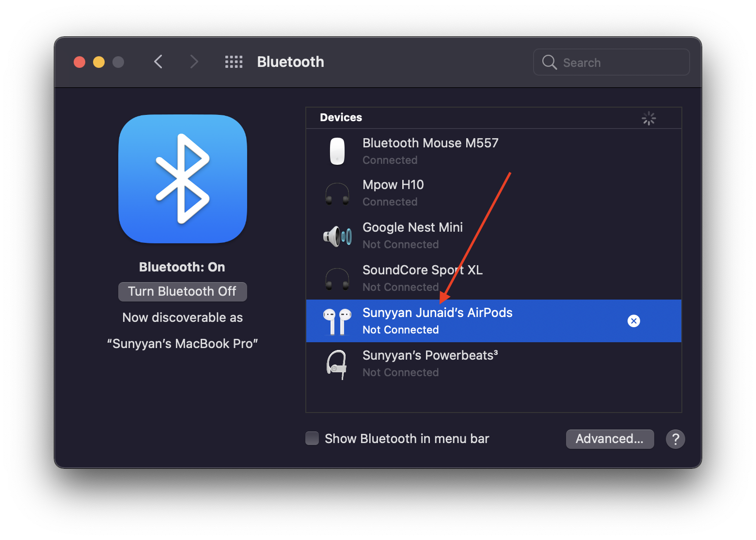
Task: Select the SoundCore Sport XL device name
Action: [x=423, y=270]
